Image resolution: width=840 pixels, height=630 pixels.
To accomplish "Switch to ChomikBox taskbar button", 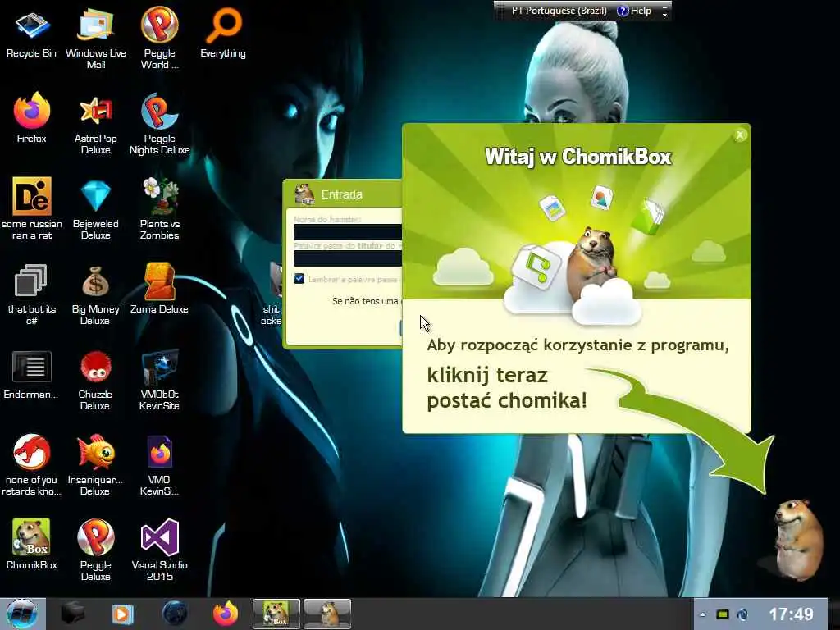I will pos(276,614).
